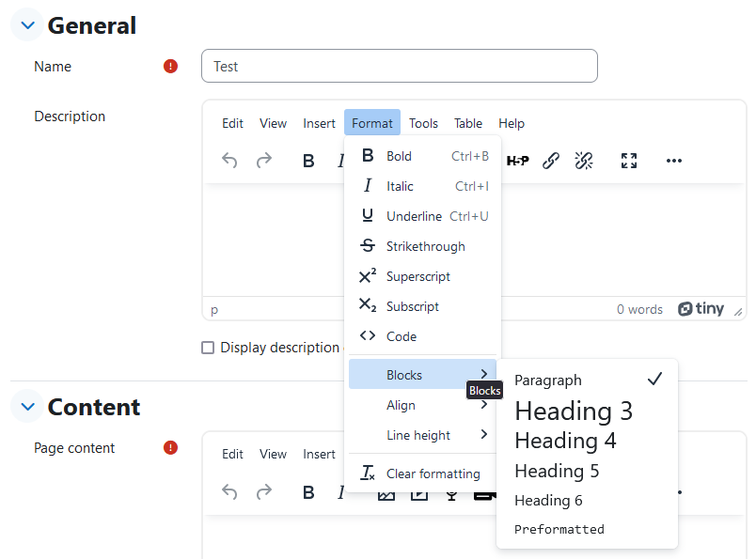The height and width of the screenshot is (559, 756).
Task: Open the Line height submenu
Action: 422,435
